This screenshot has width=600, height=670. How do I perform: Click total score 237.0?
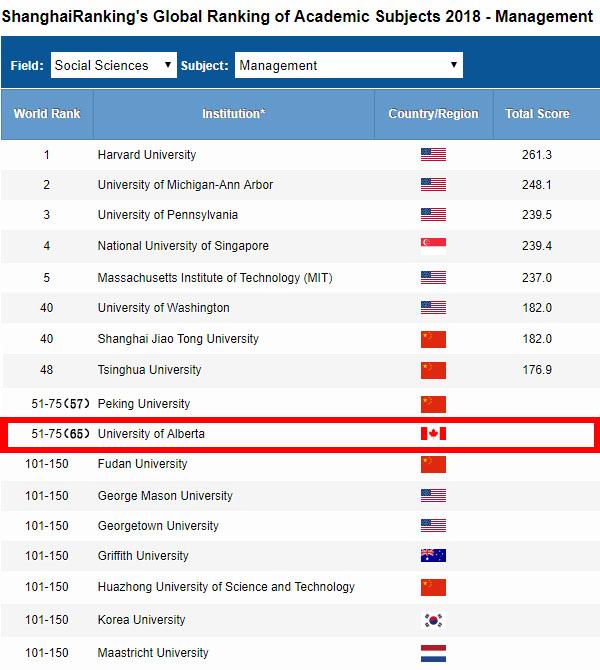[537, 278]
